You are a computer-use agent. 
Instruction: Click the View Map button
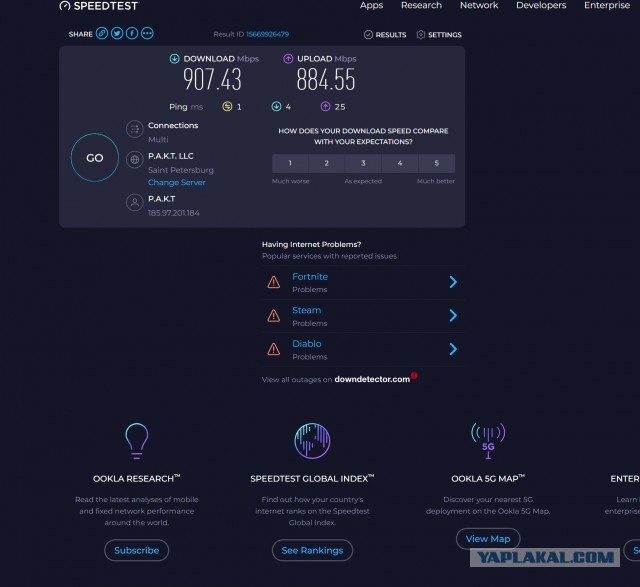tap(488, 539)
